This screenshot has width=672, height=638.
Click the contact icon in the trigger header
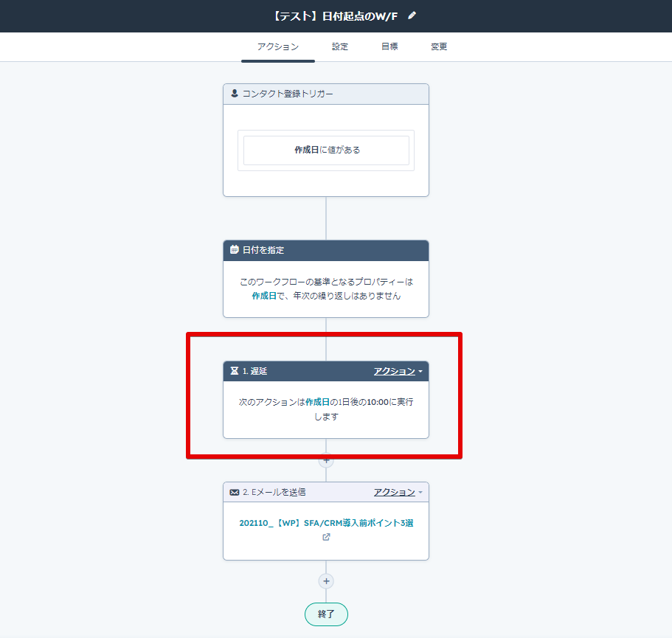[x=235, y=94]
